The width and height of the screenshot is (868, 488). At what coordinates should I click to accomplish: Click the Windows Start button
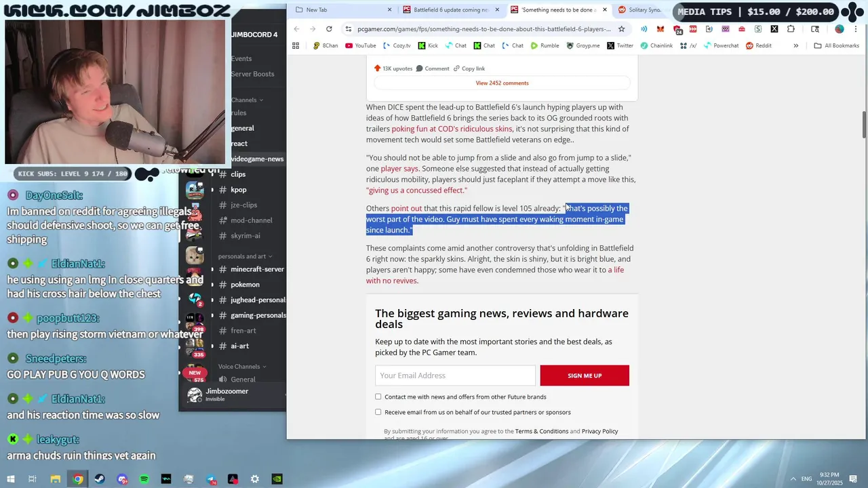(11, 479)
